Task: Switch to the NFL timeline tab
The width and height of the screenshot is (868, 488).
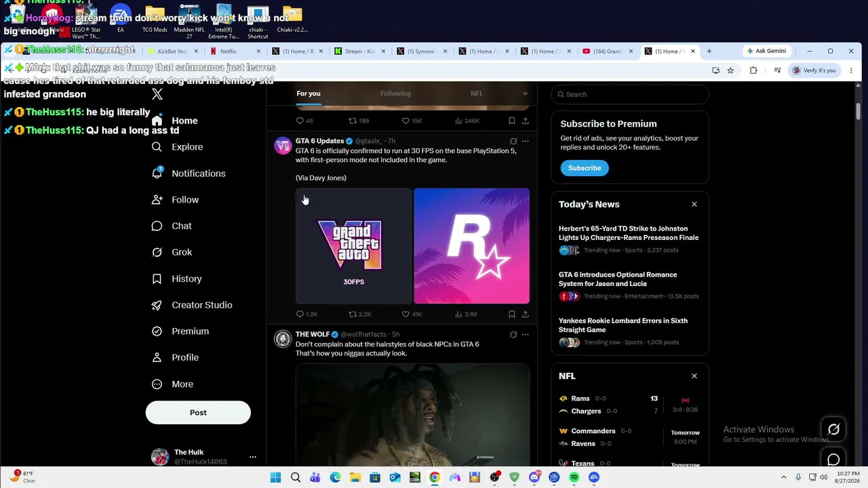Action: pyautogui.click(x=477, y=94)
